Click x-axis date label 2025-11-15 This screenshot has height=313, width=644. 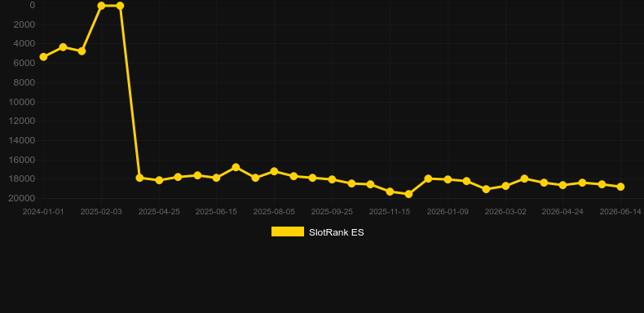[390, 212]
